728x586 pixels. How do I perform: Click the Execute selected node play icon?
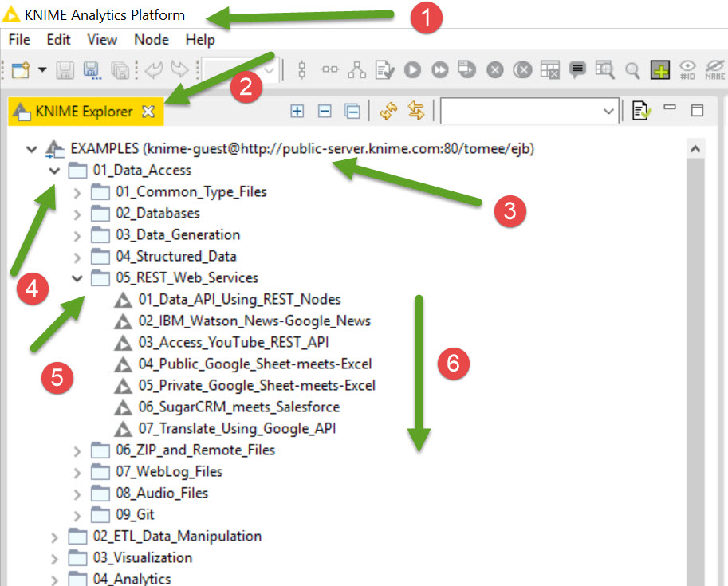412,70
